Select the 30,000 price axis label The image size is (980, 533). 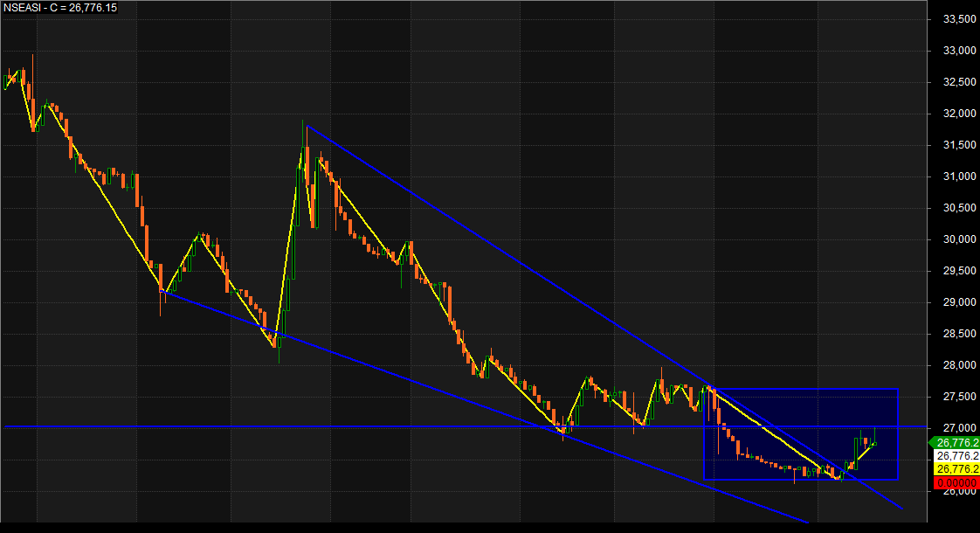(x=959, y=239)
